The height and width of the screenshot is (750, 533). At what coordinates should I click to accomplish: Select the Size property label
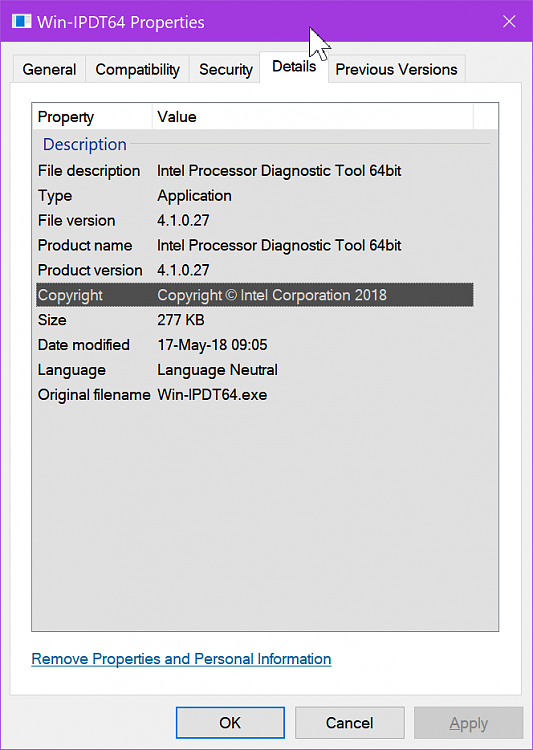[x=52, y=320]
